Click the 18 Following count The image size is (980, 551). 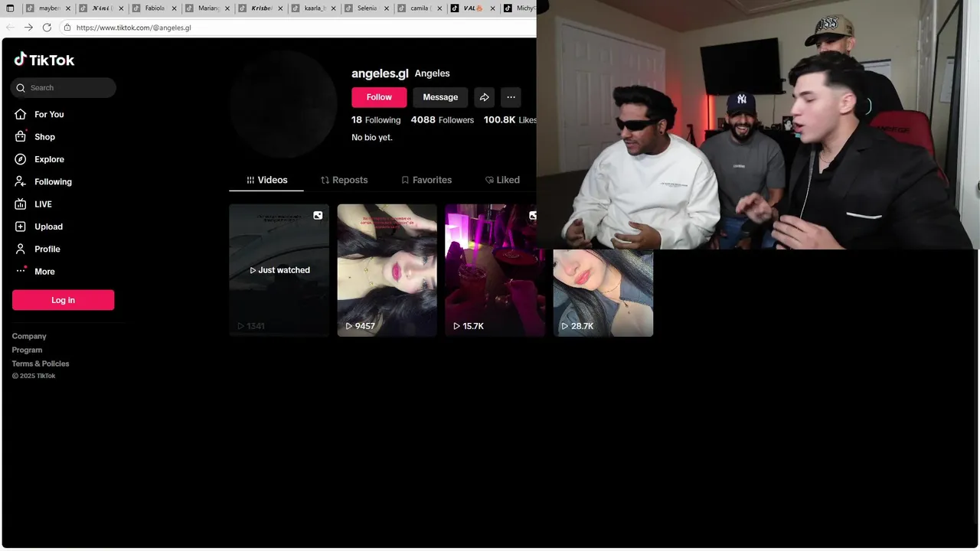click(x=376, y=120)
